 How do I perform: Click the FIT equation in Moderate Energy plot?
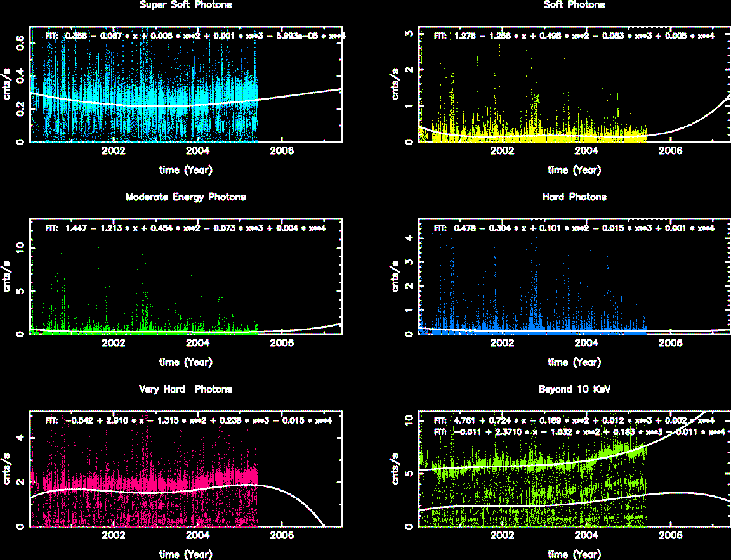coord(185,228)
